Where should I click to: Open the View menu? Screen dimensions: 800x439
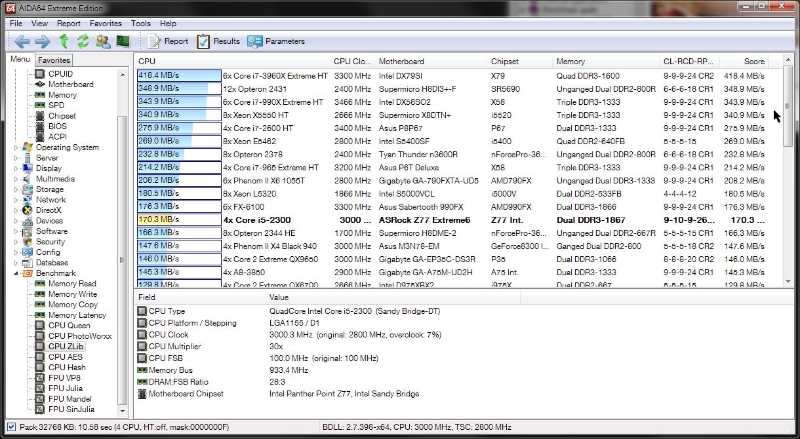click(39, 23)
